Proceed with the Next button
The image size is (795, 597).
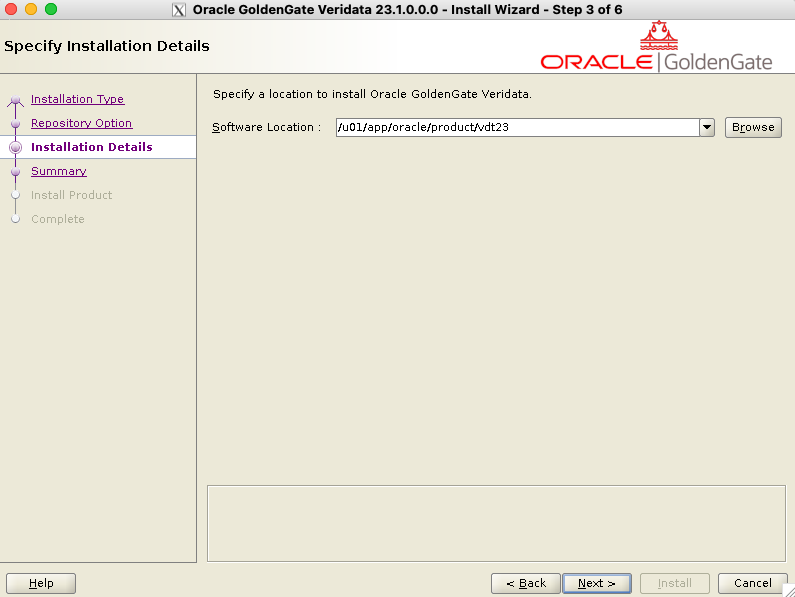[x=596, y=583]
